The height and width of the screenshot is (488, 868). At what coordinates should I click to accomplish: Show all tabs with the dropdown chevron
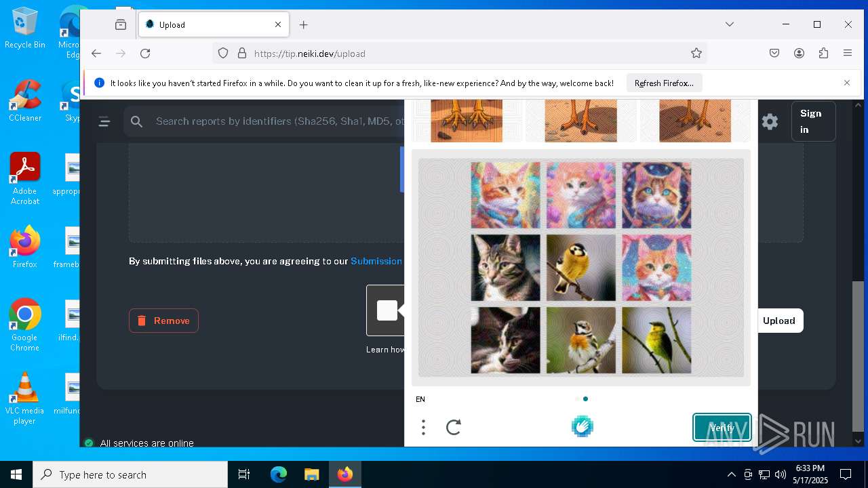click(730, 24)
